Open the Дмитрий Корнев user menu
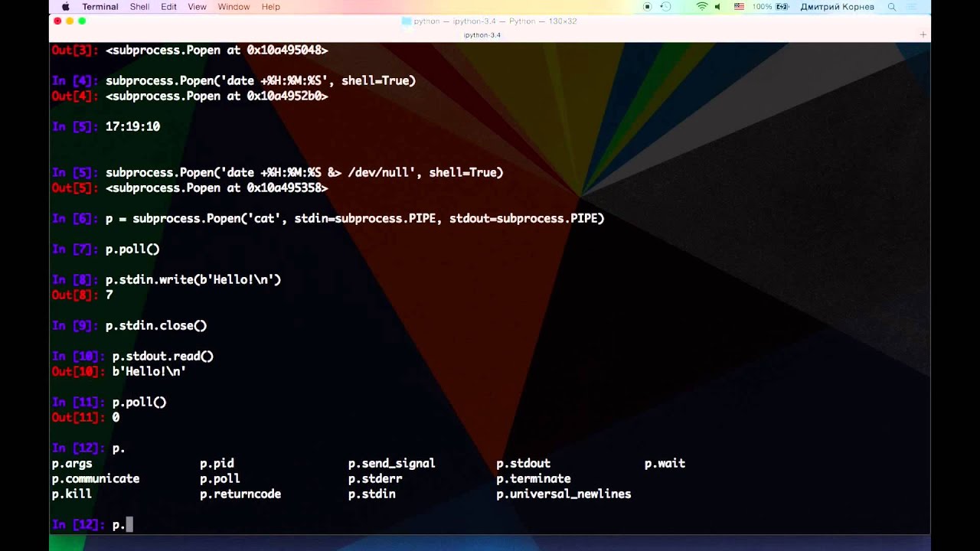980x551 pixels. point(837,7)
